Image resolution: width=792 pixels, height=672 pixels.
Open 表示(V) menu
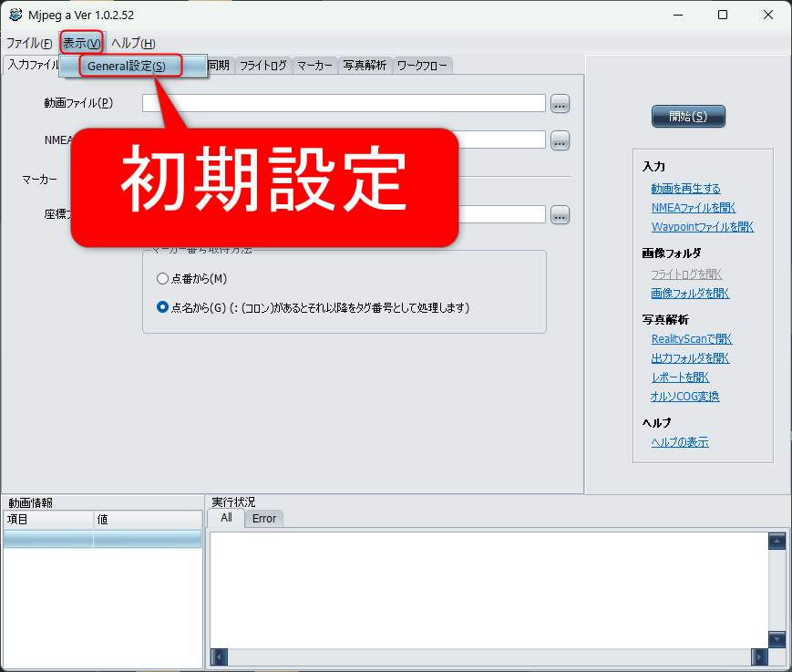click(81, 43)
